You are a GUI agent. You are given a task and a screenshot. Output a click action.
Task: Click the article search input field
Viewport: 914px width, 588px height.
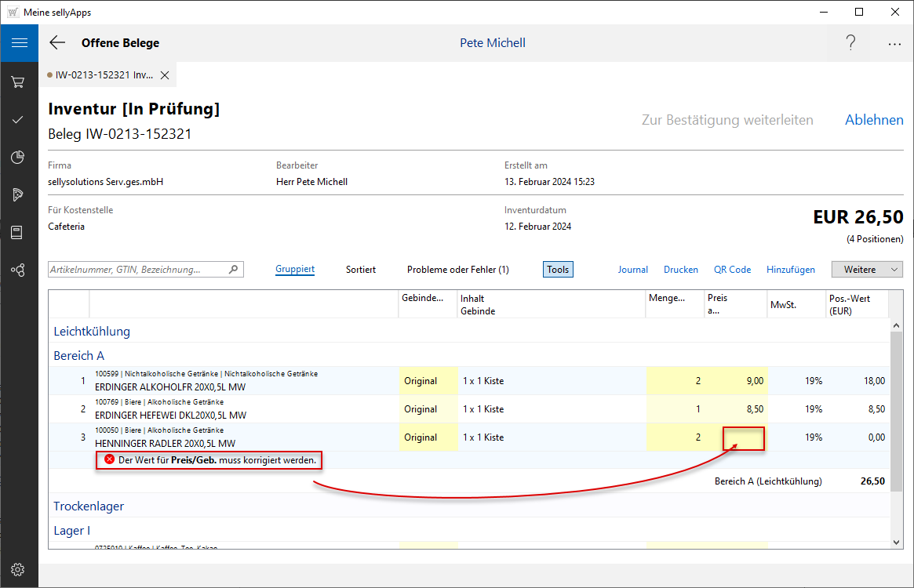coord(138,270)
